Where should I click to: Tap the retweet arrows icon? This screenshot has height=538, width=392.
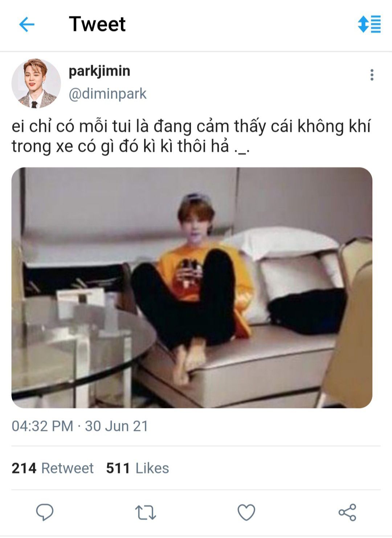coord(146,513)
